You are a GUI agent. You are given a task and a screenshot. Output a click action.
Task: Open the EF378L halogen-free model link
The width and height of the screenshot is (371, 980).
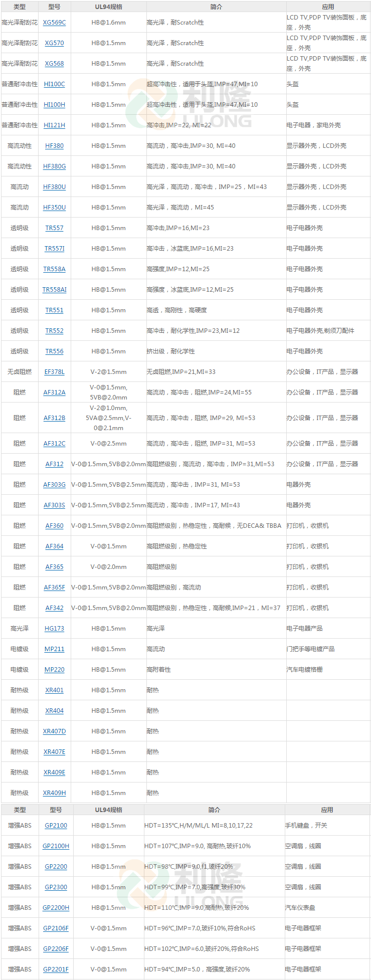coord(54,372)
